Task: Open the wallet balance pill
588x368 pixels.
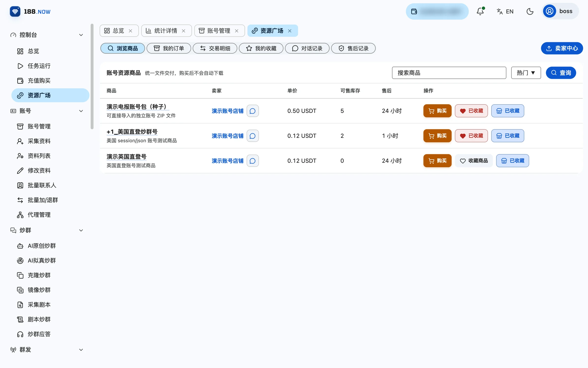Action: click(437, 11)
